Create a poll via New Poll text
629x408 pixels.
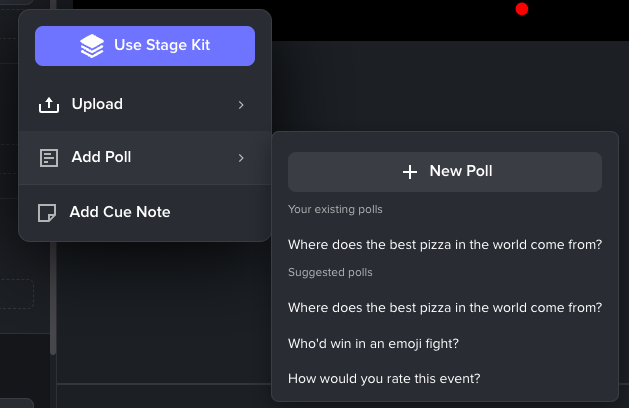coord(461,171)
